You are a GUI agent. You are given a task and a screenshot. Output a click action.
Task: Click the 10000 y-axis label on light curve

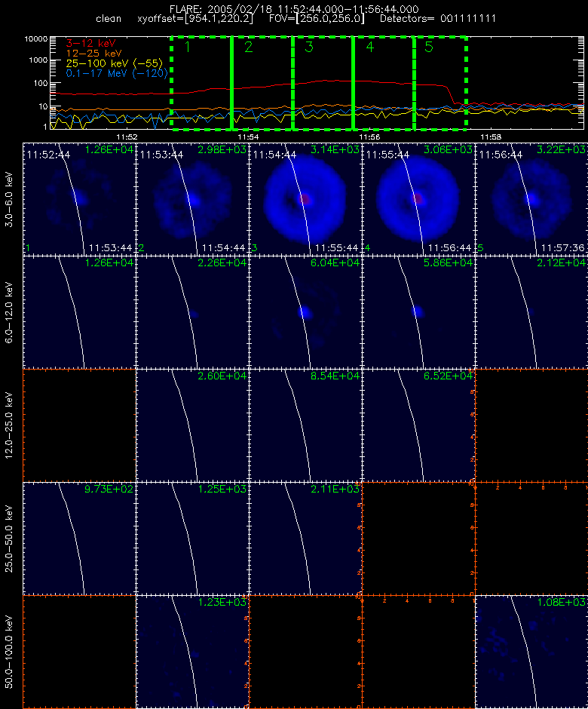(36, 39)
